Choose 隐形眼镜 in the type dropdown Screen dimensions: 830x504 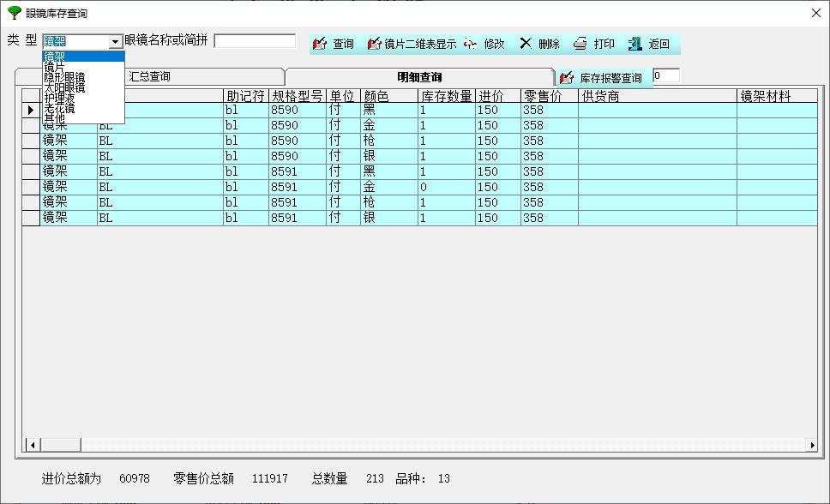pos(64,77)
